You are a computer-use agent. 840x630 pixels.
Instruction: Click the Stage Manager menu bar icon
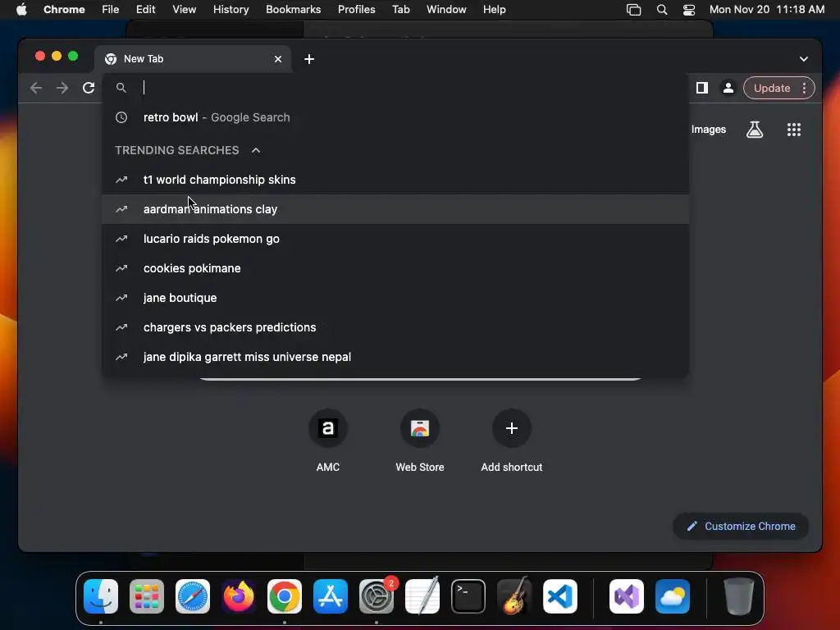coord(633,10)
